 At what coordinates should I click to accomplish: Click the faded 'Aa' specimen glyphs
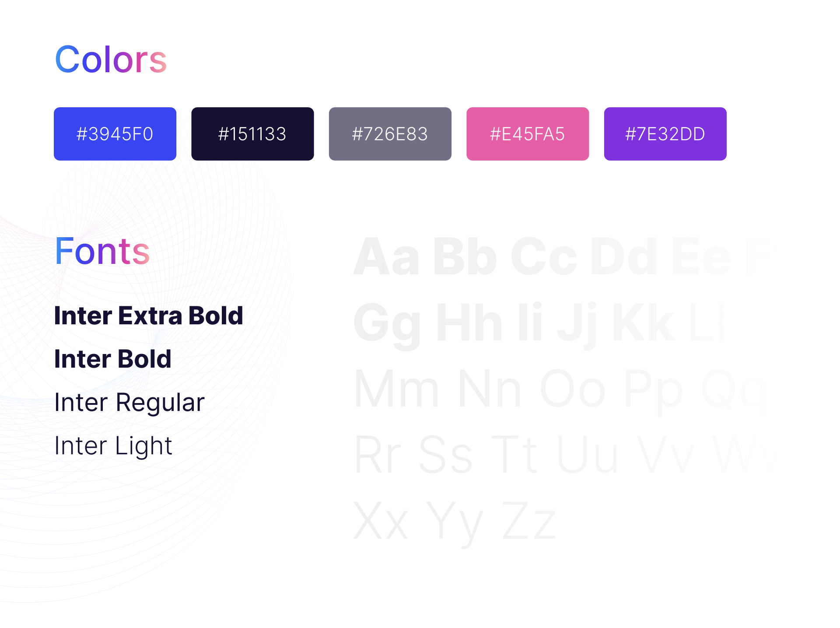coord(386,257)
